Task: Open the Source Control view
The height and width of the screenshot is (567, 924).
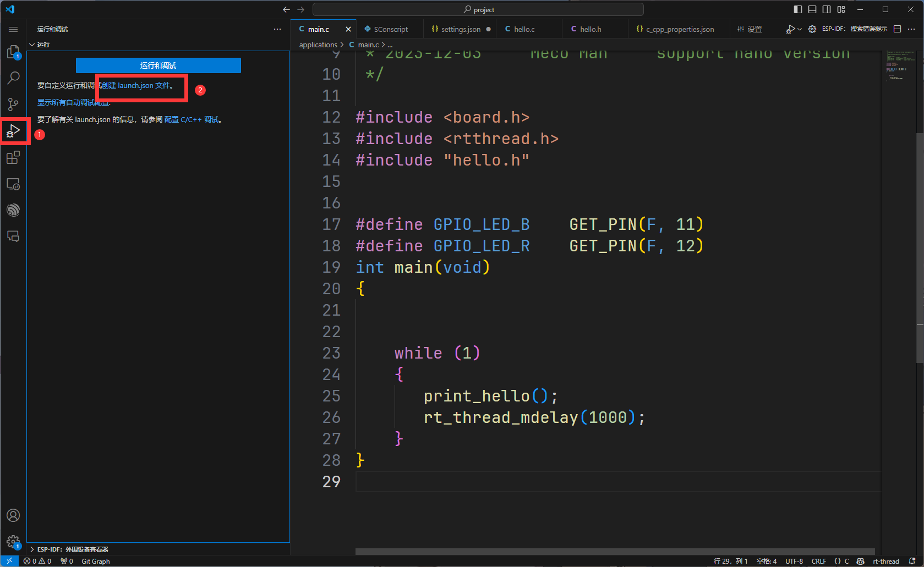Action: pyautogui.click(x=13, y=104)
